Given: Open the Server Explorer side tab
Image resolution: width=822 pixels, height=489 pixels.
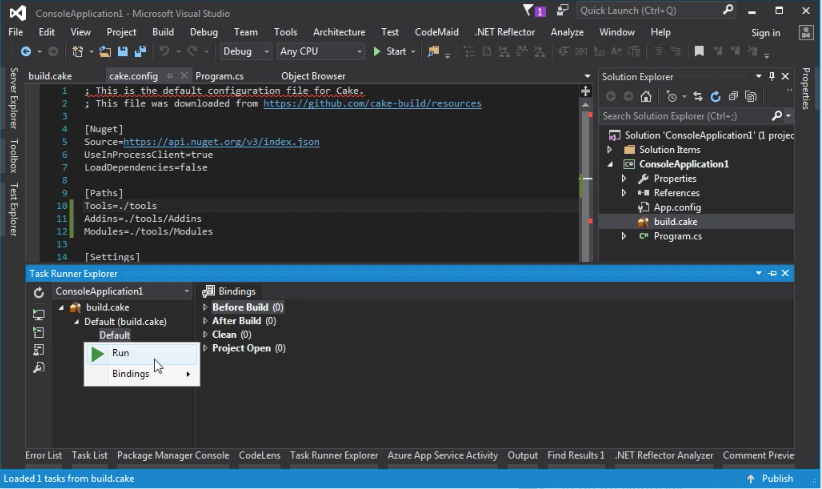Looking at the screenshot, I should [x=14, y=98].
